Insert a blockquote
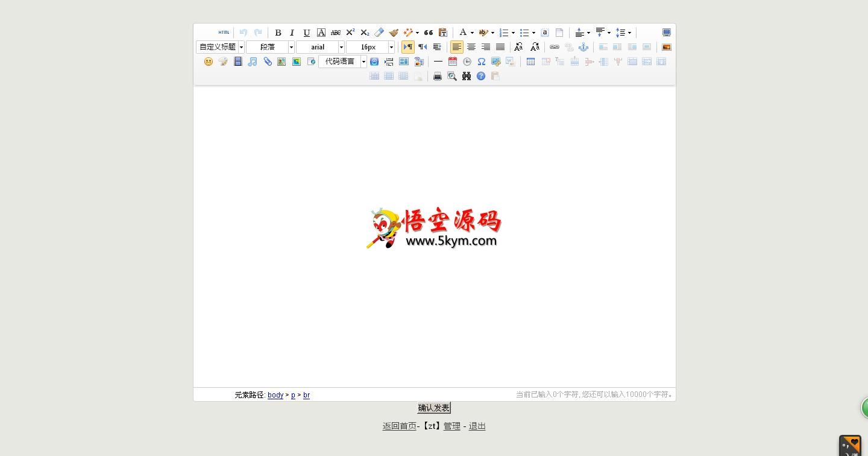The image size is (868, 456). (x=429, y=33)
